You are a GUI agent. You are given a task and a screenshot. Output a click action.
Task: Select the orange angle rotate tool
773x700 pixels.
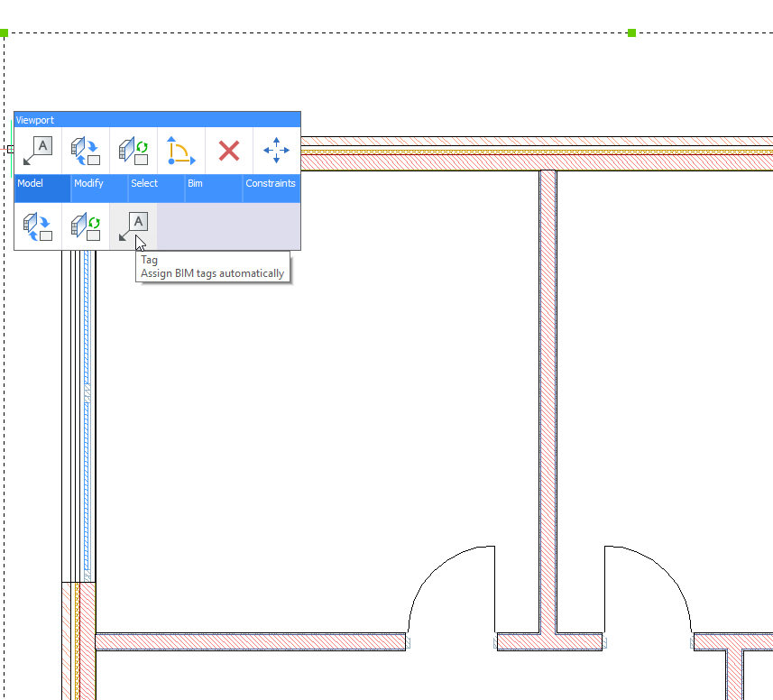181,151
